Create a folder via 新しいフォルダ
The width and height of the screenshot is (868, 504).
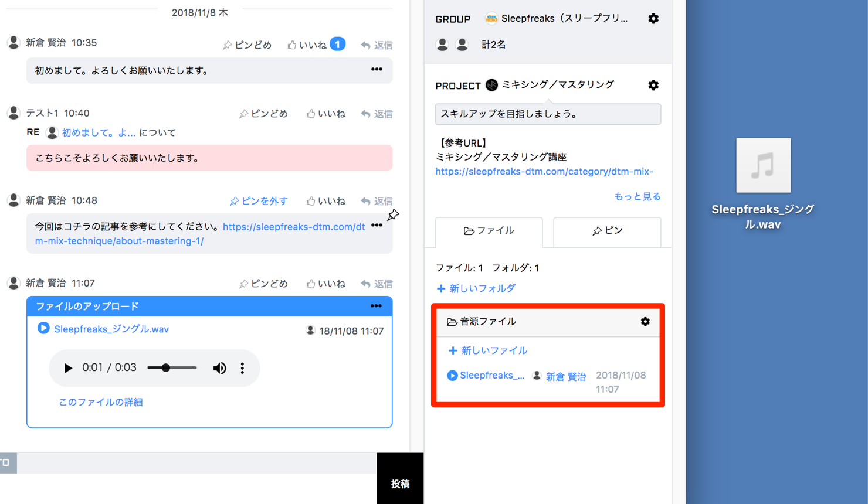coord(476,288)
